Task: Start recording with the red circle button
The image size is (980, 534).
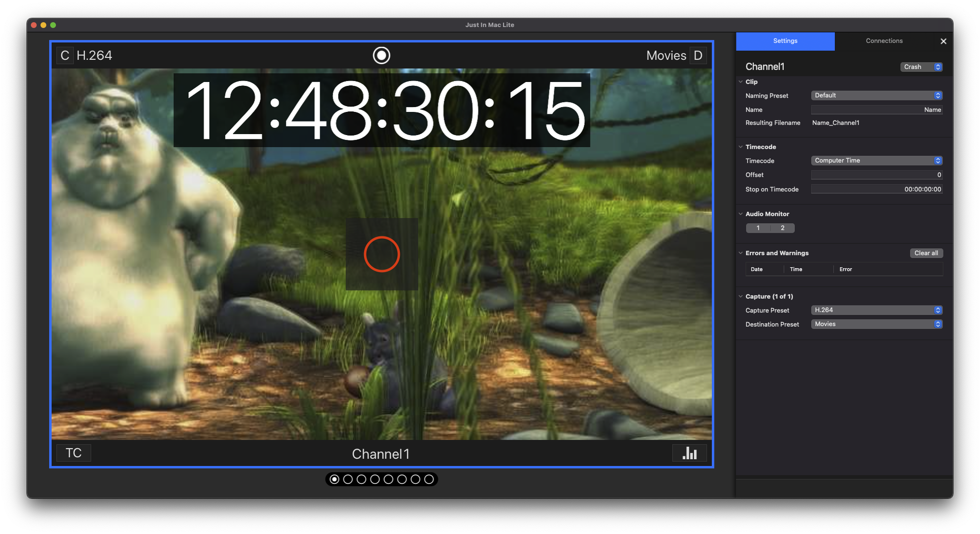Action: coord(382,254)
